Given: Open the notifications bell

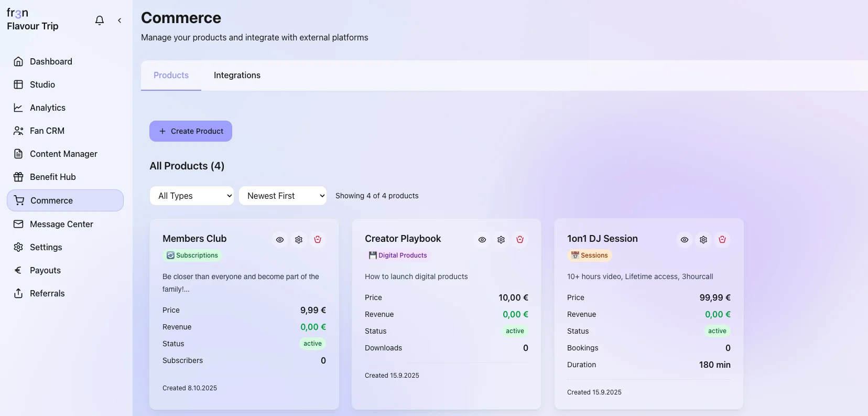Looking at the screenshot, I should pyautogui.click(x=100, y=20).
